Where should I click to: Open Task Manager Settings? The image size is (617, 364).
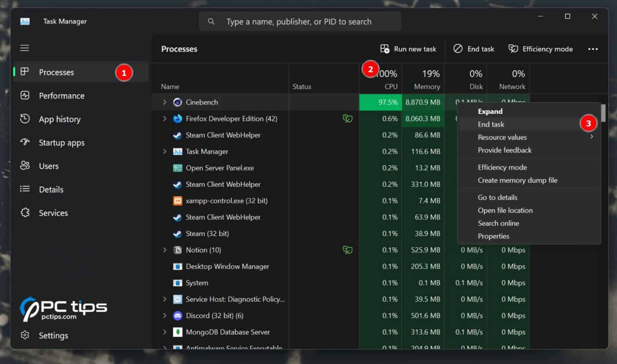(x=53, y=335)
